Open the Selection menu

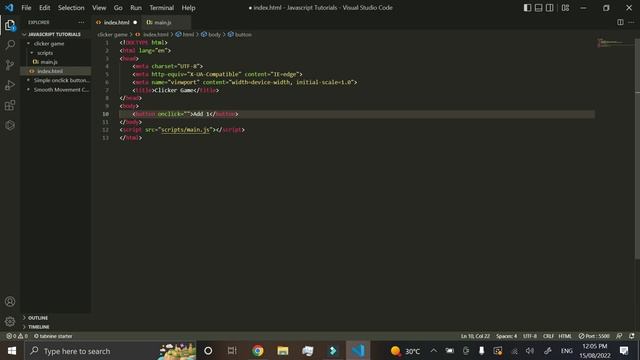click(x=71, y=8)
